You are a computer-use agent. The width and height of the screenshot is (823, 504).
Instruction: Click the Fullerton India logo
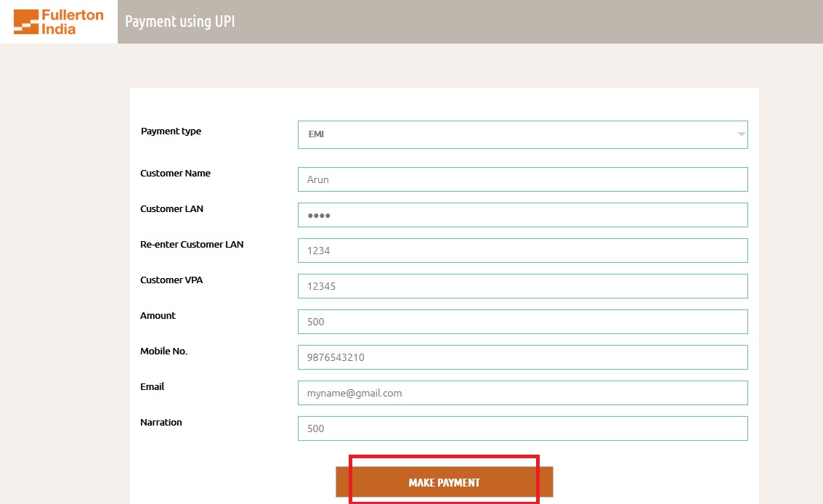tap(58, 22)
